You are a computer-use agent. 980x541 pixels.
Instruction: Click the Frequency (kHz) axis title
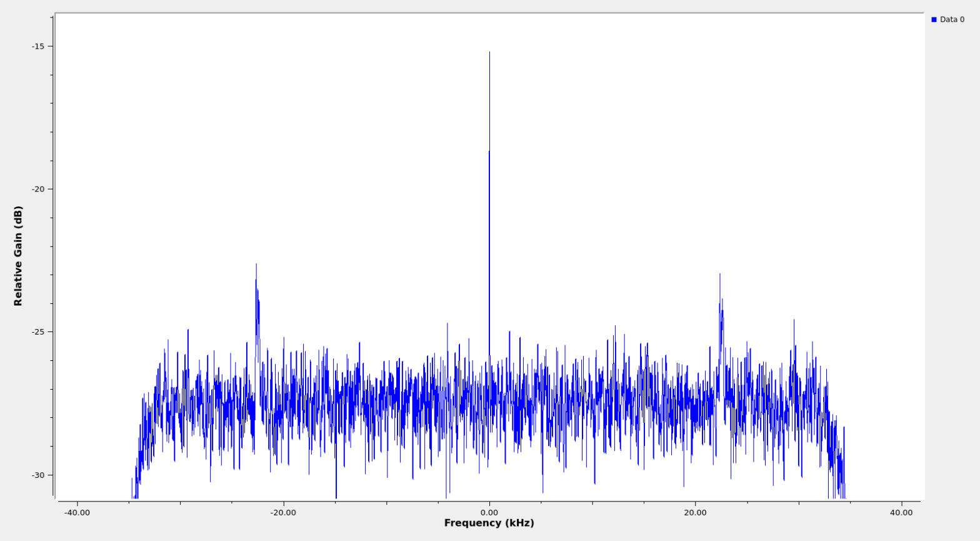[x=489, y=523]
